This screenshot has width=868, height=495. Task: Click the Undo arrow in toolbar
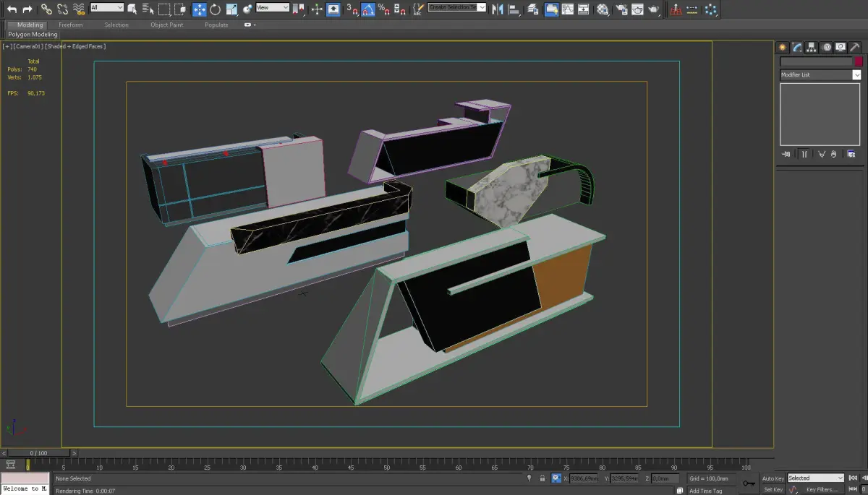point(12,9)
